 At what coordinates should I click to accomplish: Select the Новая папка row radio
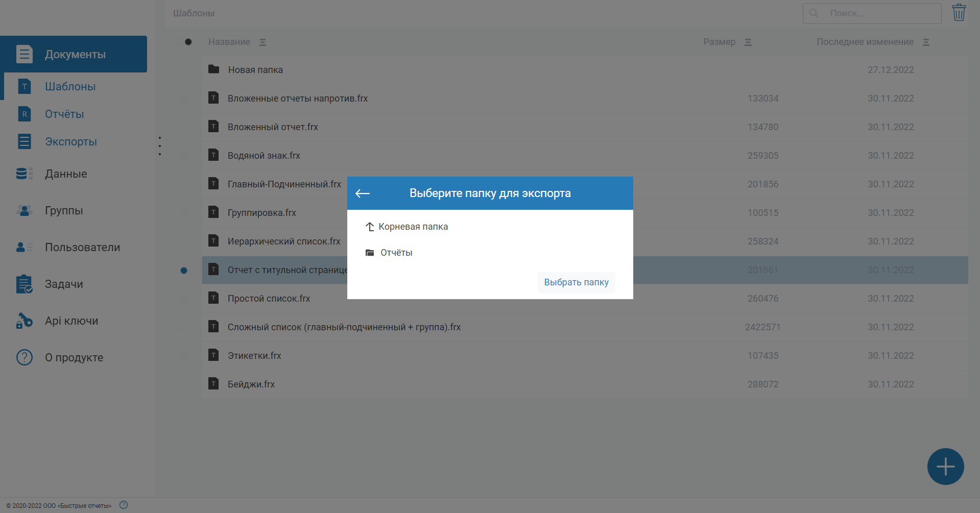(184, 70)
